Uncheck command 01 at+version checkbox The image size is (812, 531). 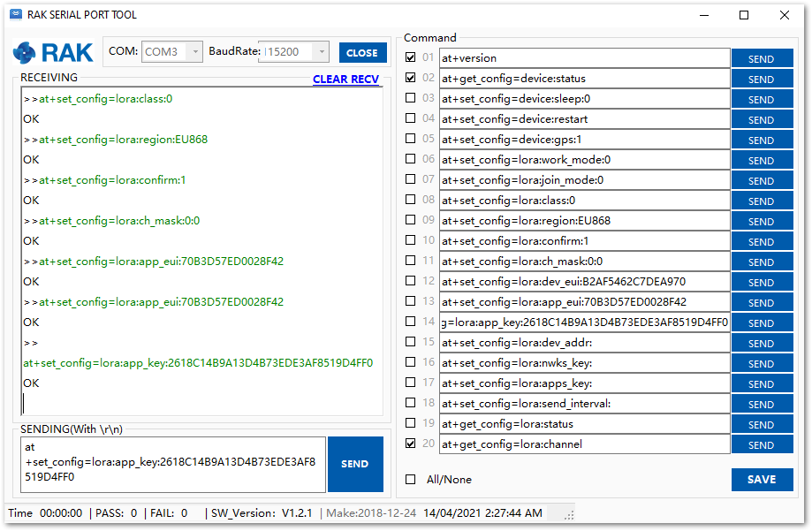click(x=411, y=57)
